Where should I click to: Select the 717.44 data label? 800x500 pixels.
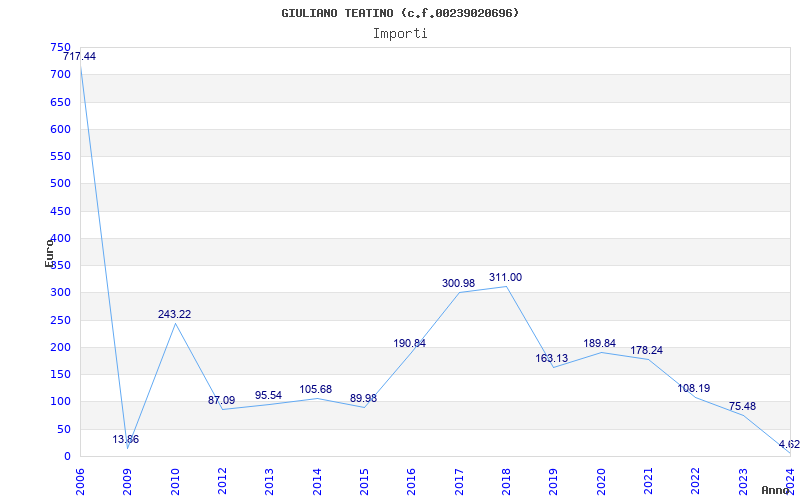[x=79, y=57]
